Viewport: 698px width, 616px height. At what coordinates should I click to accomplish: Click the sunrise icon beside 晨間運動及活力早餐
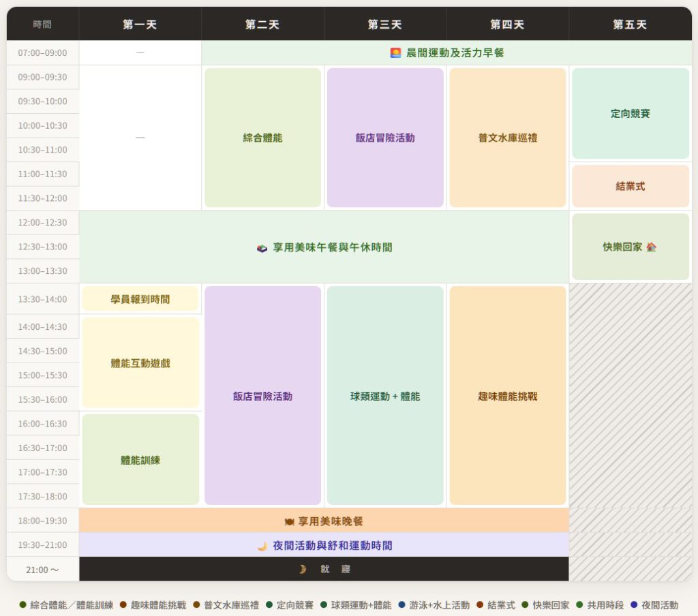pos(395,53)
